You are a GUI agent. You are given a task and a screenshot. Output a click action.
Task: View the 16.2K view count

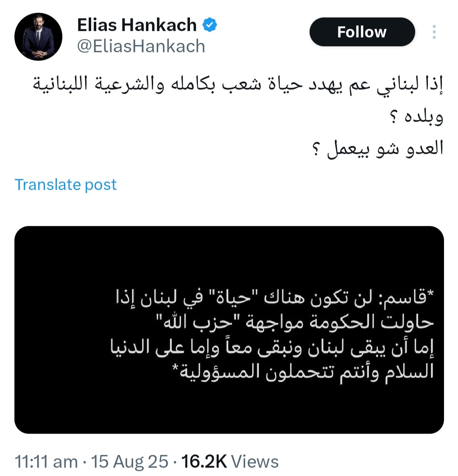pos(204,462)
